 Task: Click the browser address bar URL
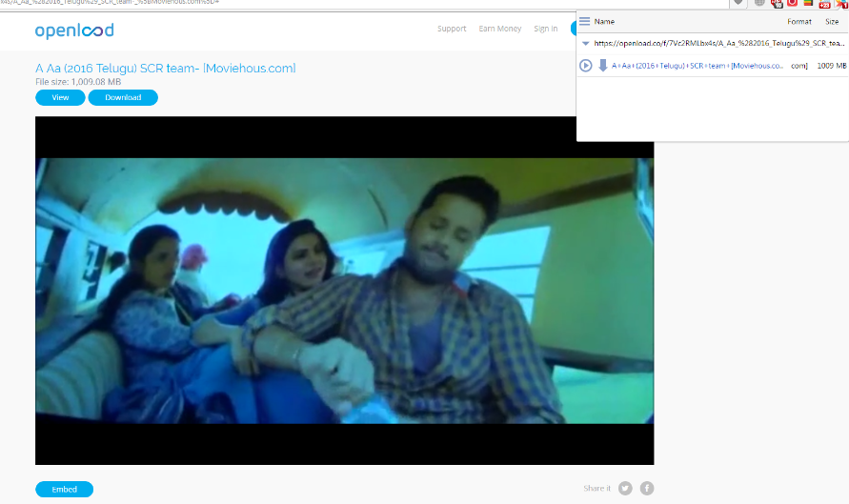coord(110,2)
